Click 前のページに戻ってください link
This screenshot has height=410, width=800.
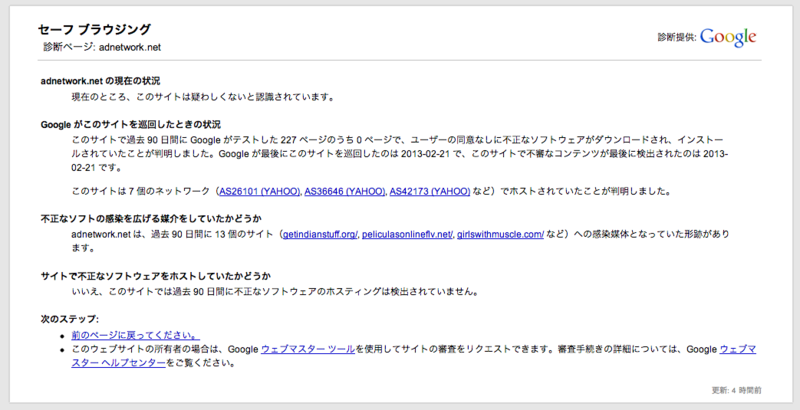point(135,336)
